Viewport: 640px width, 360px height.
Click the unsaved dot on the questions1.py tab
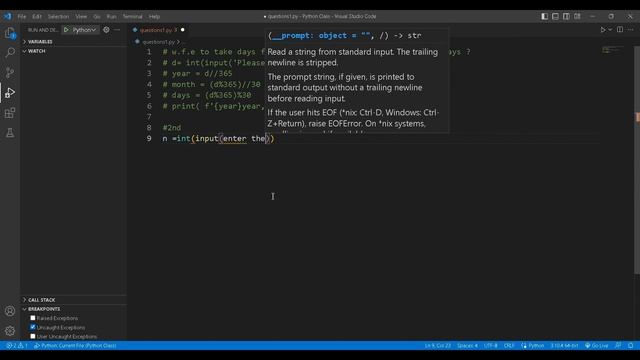pyautogui.click(x=182, y=30)
